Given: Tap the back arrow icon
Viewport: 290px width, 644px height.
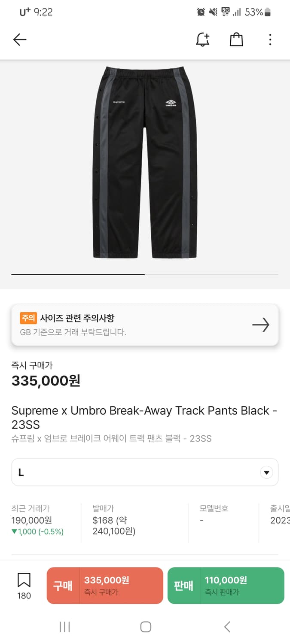Looking at the screenshot, I should [x=20, y=40].
